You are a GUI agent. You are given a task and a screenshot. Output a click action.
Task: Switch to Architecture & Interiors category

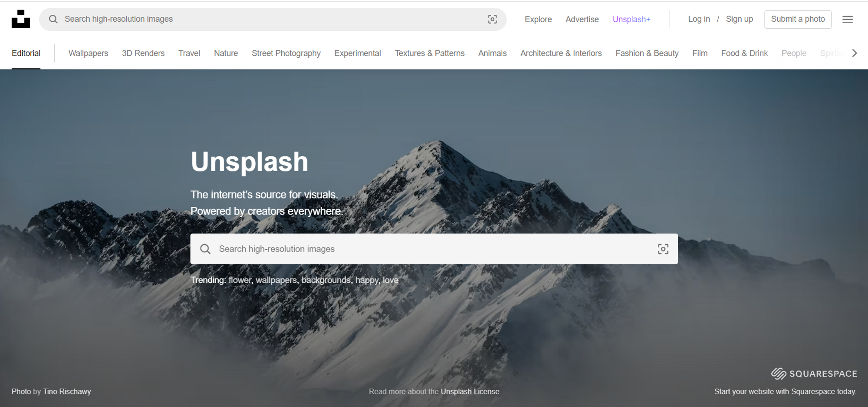pos(561,53)
